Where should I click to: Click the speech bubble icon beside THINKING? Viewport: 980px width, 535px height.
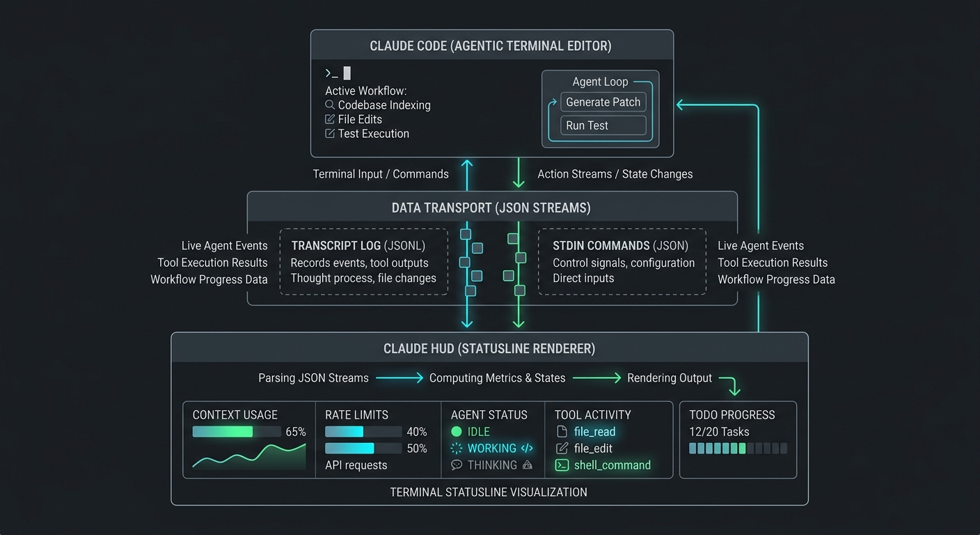pos(457,465)
